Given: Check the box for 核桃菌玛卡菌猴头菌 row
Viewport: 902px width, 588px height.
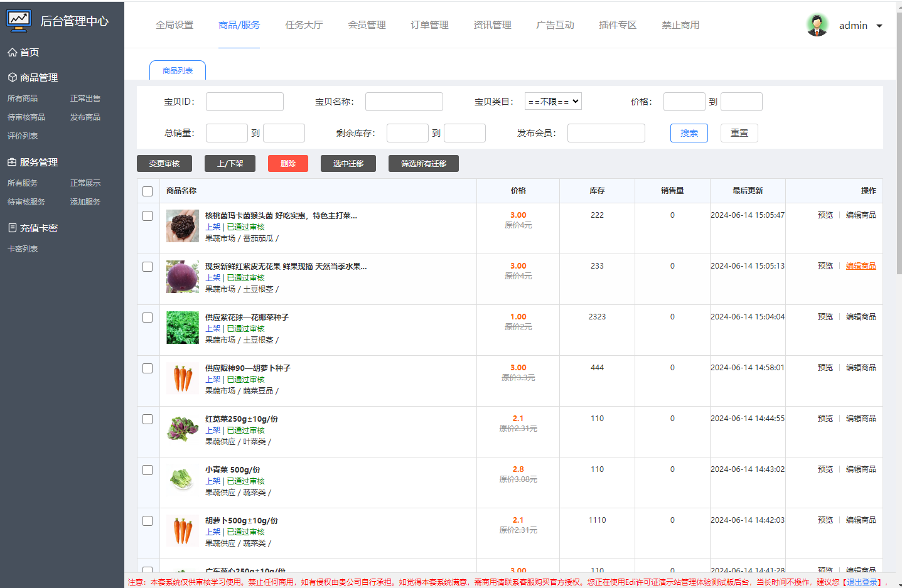Looking at the screenshot, I should click(x=148, y=216).
